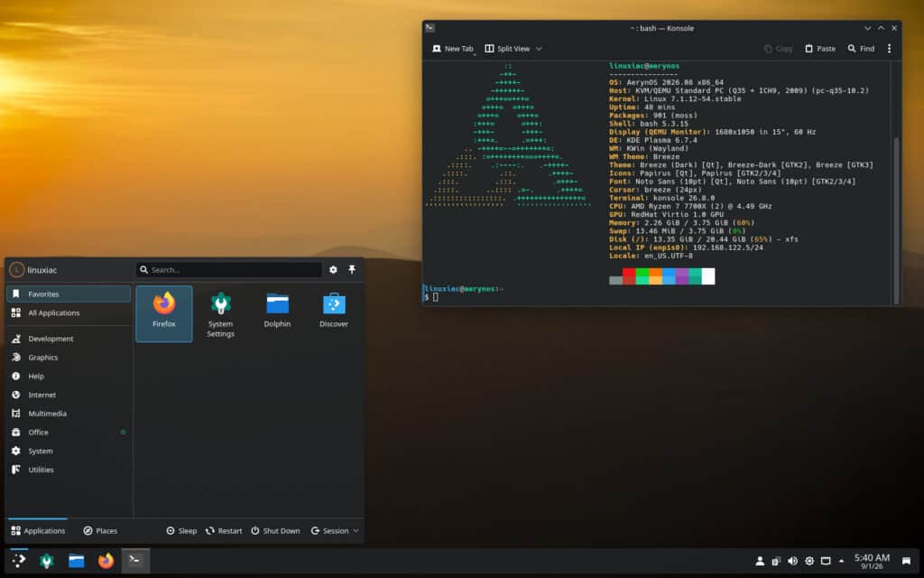Open the Help category

pos(69,376)
